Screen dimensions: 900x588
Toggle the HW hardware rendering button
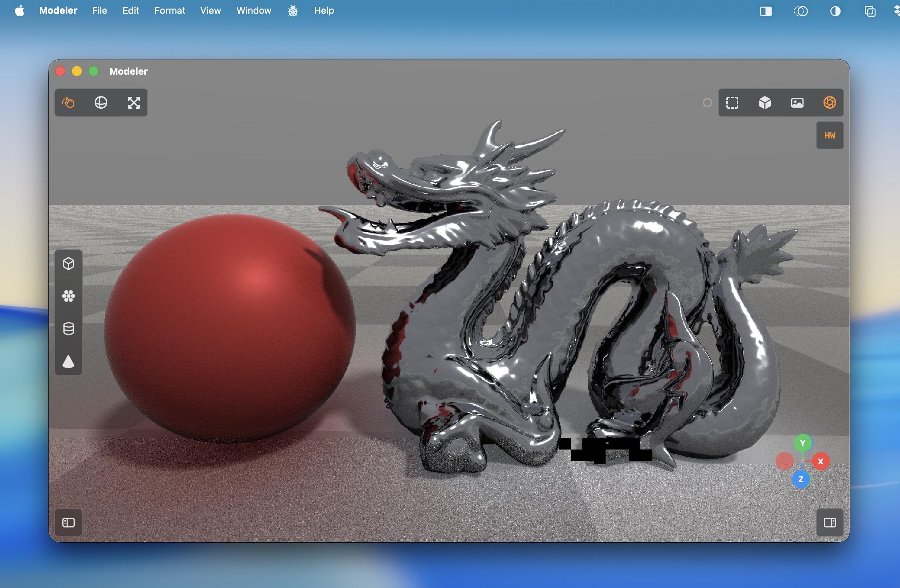click(x=830, y=135)
